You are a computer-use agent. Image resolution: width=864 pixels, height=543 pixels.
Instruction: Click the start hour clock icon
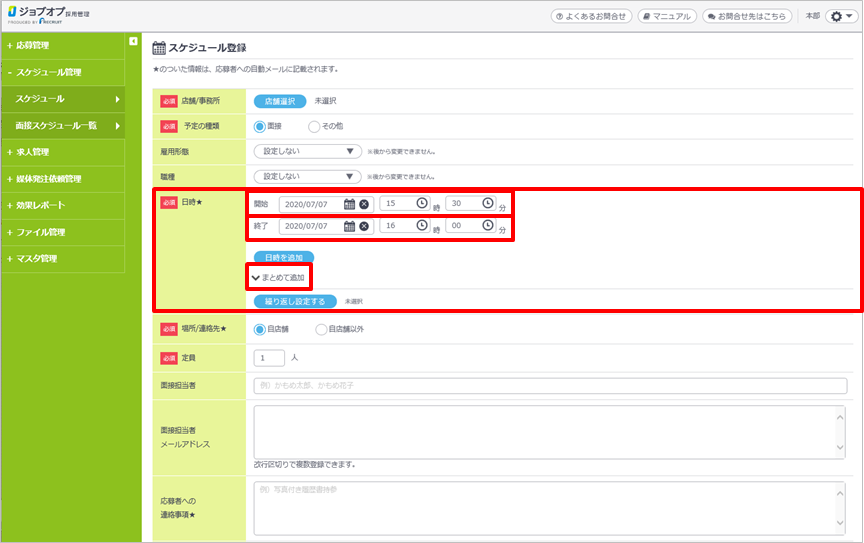pos(422,203)
